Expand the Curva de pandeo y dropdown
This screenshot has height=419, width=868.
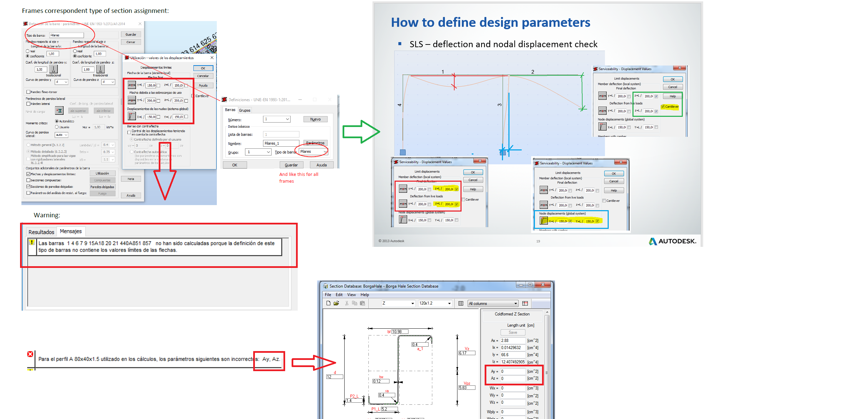coord(62,82)
